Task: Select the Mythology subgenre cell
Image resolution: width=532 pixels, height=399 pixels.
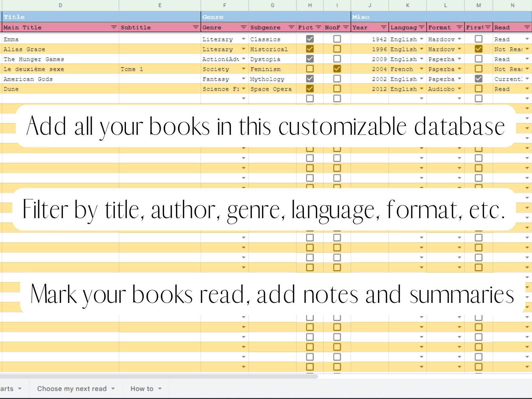Action: pos(272,79)
